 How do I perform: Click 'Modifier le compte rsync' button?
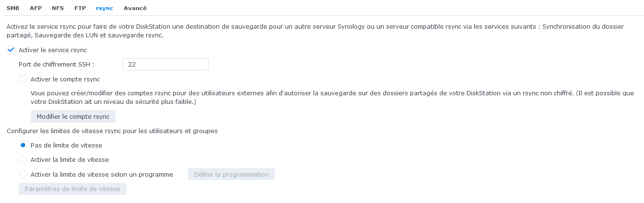click(73, 117)
